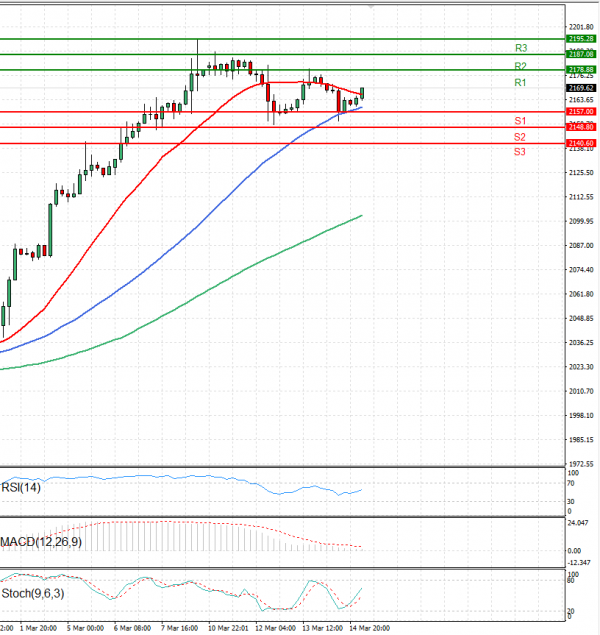600x635 pixels.
Task: Click the 5 Mar 00:00 time label
Action: point(85,628)
